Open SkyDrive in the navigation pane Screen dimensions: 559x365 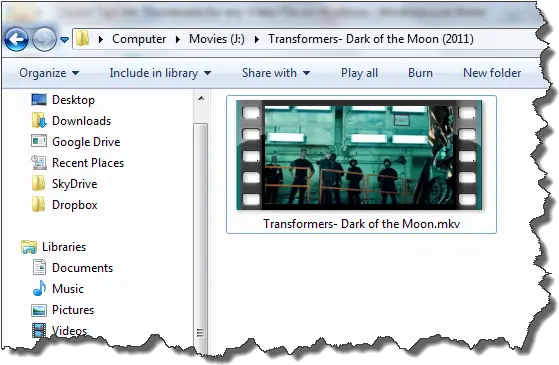click(75, 184)
